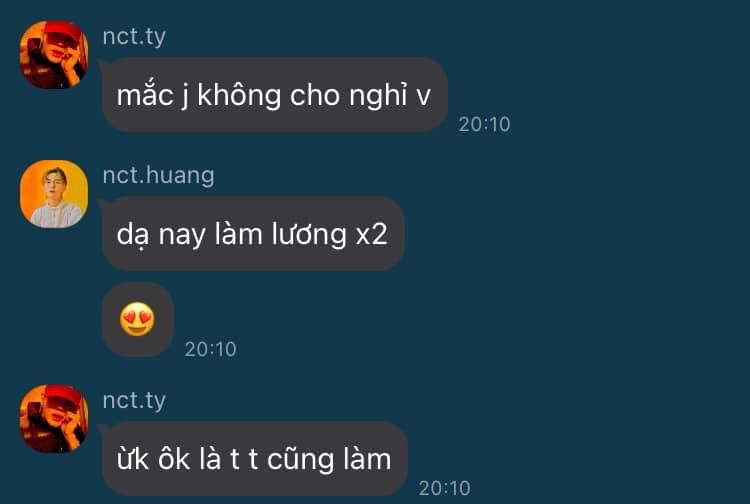Open nct.ty avatar on last message
The height and width of the screenshot is (504, 750).
54,419
